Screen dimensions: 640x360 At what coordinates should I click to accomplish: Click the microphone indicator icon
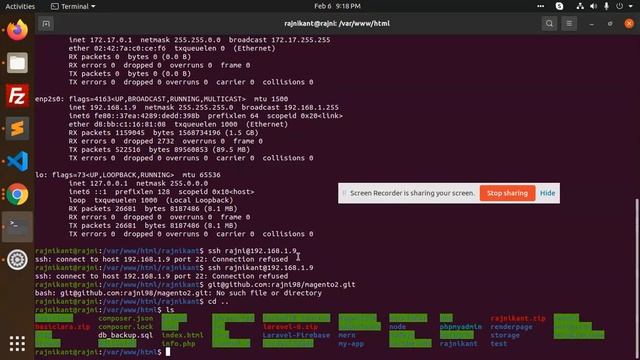point(607,6)
